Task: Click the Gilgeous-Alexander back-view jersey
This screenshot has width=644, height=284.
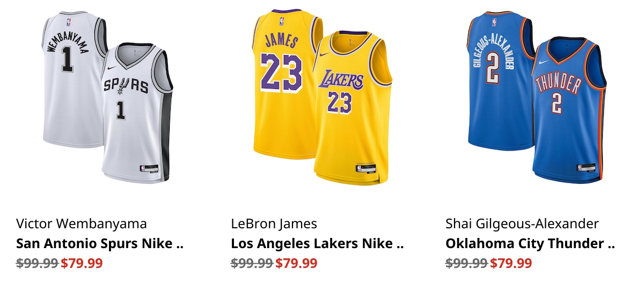Action: click(x=499, y=80)
